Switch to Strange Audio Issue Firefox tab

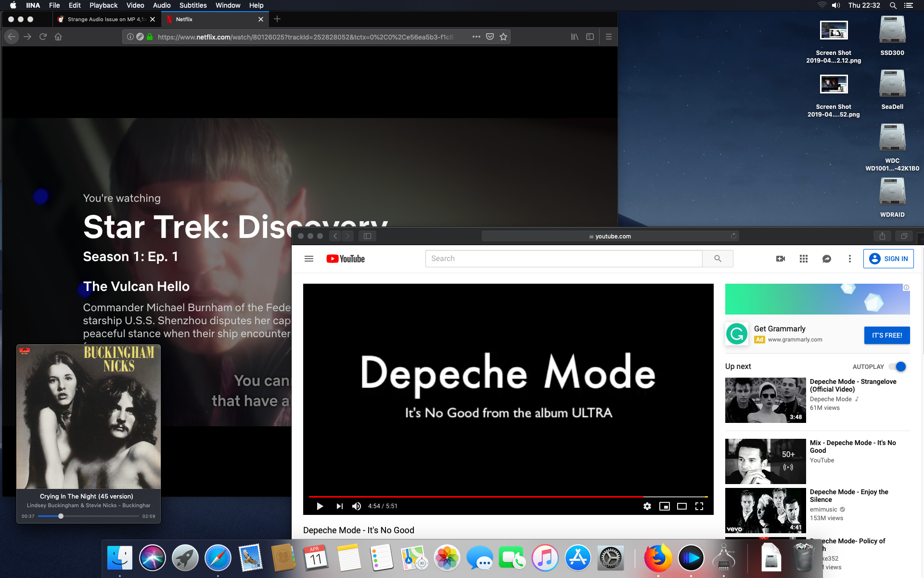(106, 19)
